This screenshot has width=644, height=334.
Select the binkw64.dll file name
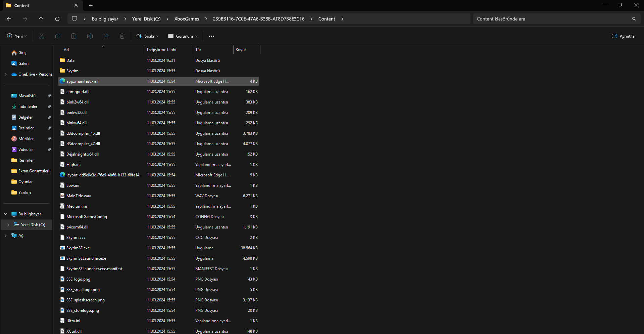pos(77,123)
